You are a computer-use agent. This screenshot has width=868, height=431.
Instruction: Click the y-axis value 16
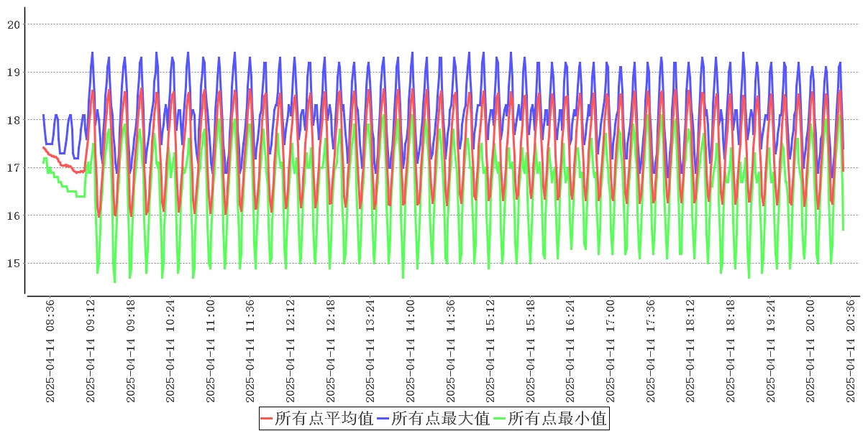pyautogui.click(x=13, y=215)
